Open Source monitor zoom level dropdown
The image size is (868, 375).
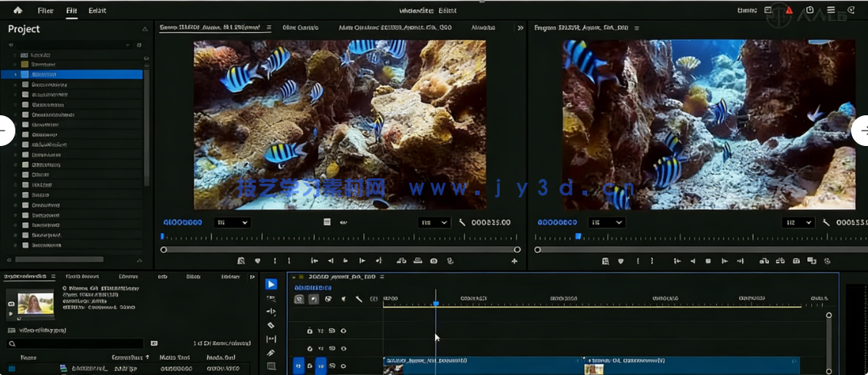[233, 223]
